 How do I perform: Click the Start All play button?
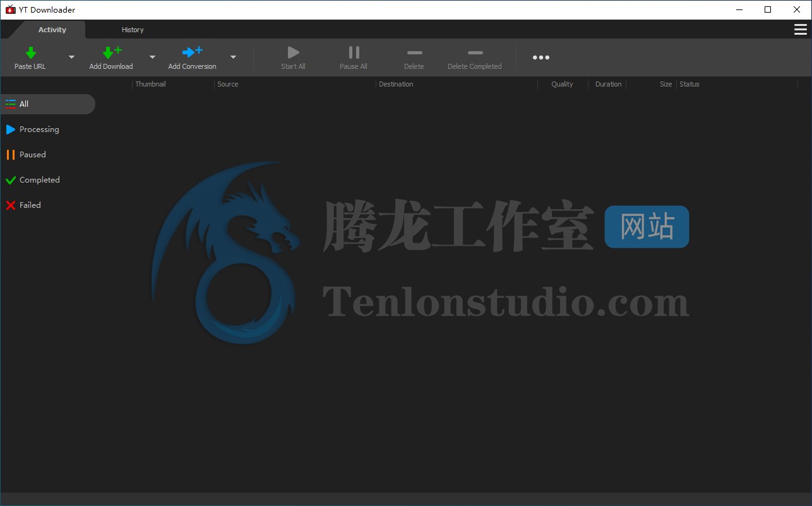293,57
